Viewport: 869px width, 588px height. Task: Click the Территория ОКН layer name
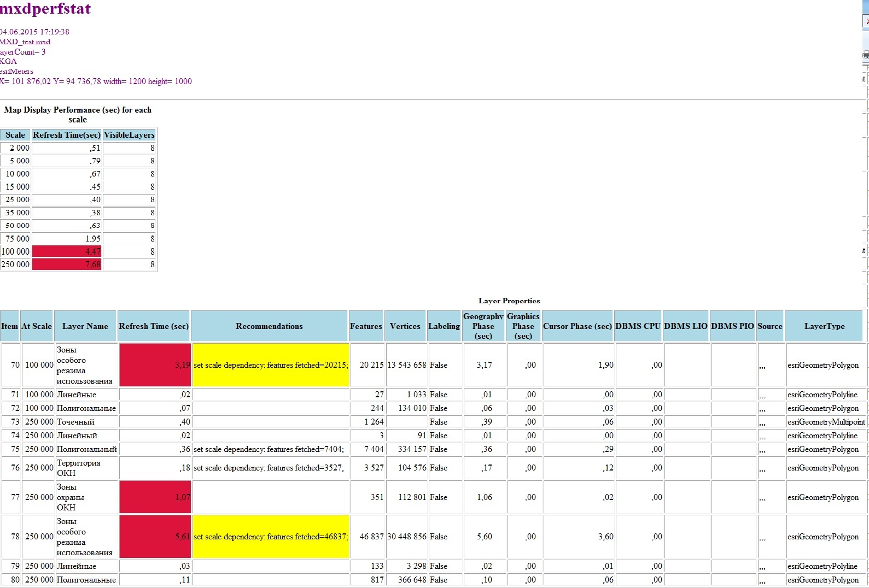coord(79,468)
